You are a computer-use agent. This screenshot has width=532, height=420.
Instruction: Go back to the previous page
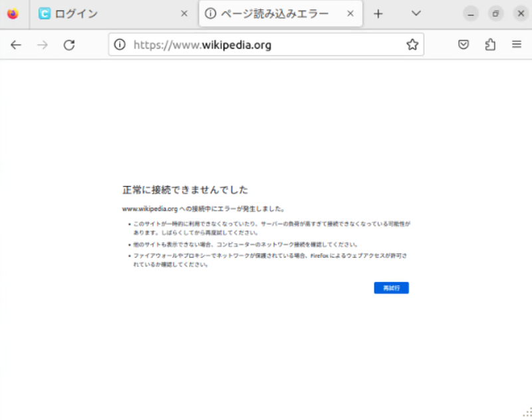(15, 45)
